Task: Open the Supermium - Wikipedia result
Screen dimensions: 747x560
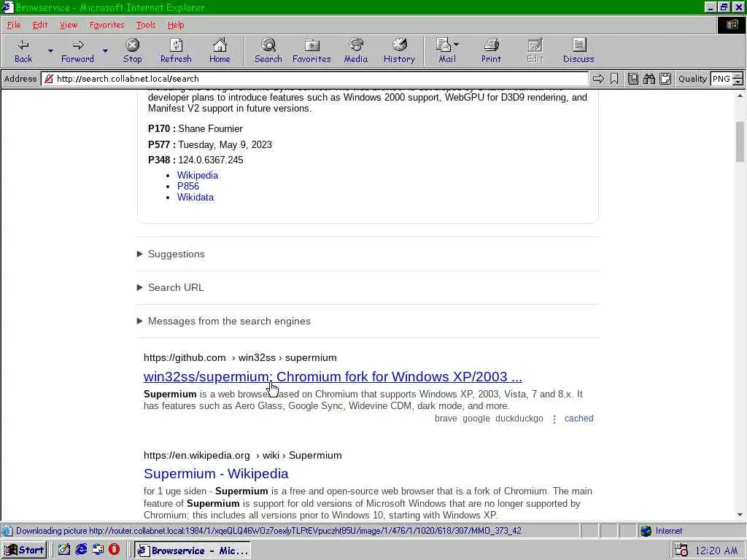Action: pos(216,474)
